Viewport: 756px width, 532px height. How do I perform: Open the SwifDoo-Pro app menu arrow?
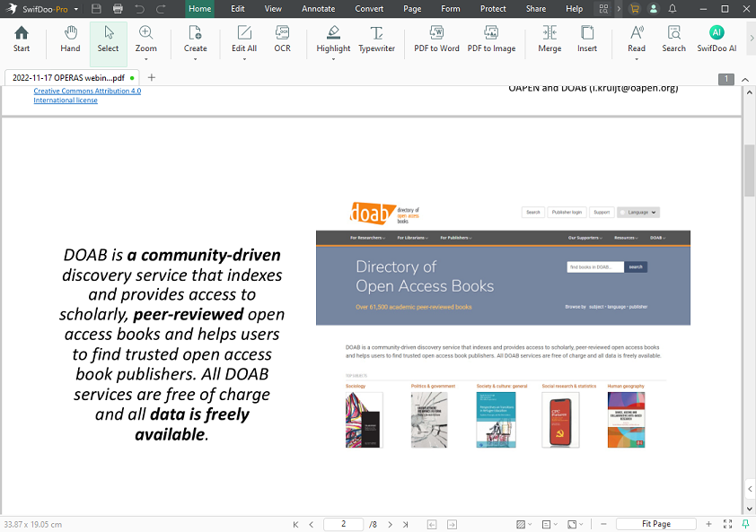click(x=75, y=9)
